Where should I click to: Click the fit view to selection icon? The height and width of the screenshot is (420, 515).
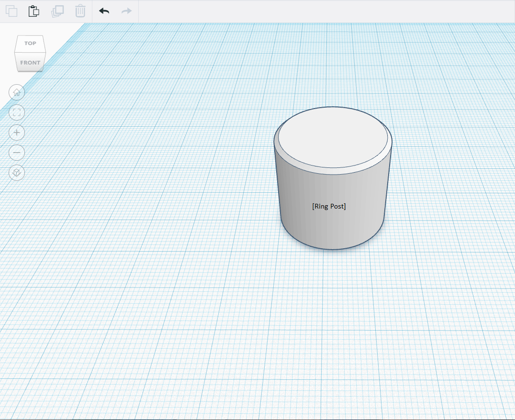coord(16,112)
